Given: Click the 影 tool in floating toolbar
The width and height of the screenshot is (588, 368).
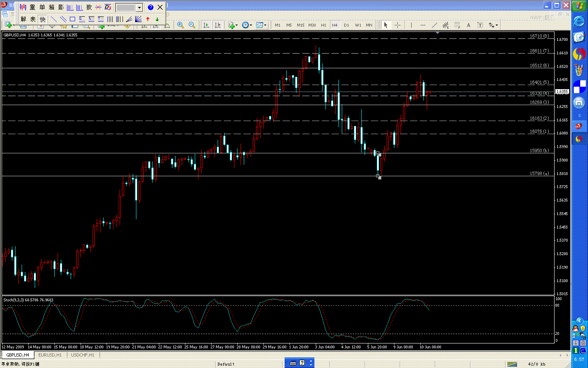Looking at the screenshot, I should click(61, 7).
